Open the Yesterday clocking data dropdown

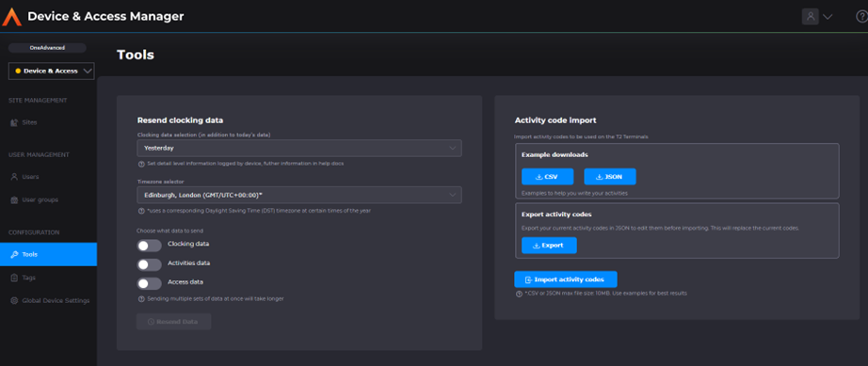(x=299, y=148)
